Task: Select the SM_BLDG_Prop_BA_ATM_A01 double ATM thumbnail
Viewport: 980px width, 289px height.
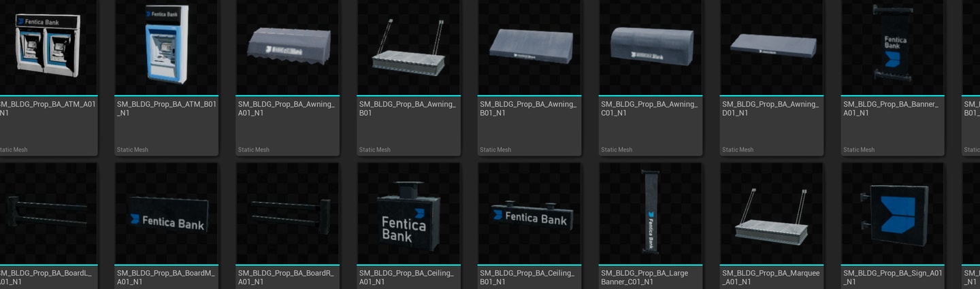Action: click(46, 46)
